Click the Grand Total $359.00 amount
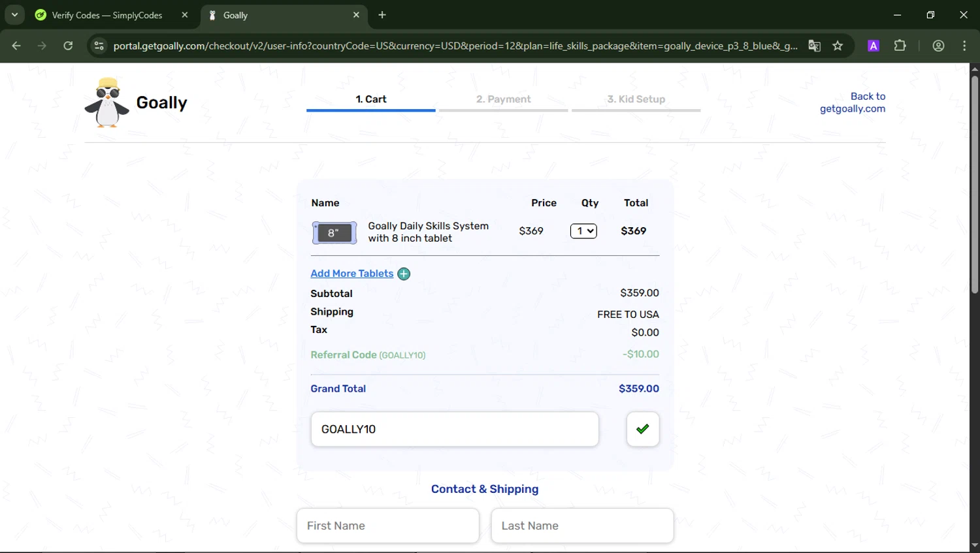 [639, 388]
